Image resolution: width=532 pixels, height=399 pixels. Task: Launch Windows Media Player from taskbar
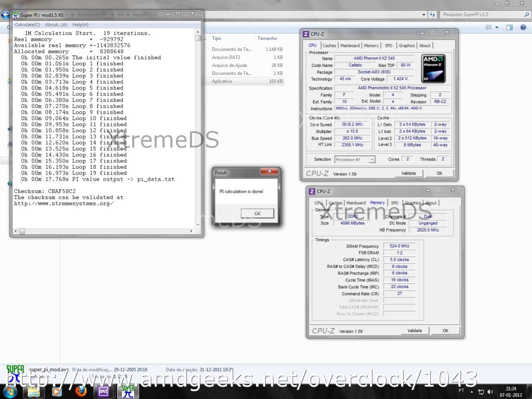57,391
